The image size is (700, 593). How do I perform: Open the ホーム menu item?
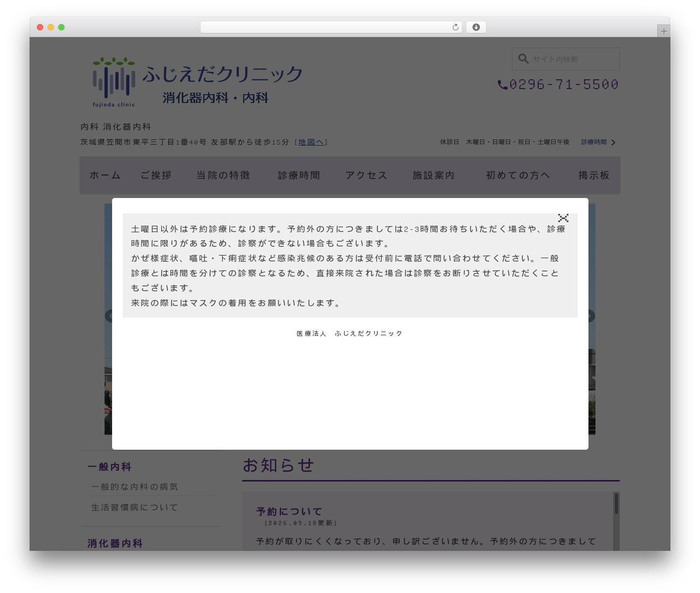click(x=105, y=175)
